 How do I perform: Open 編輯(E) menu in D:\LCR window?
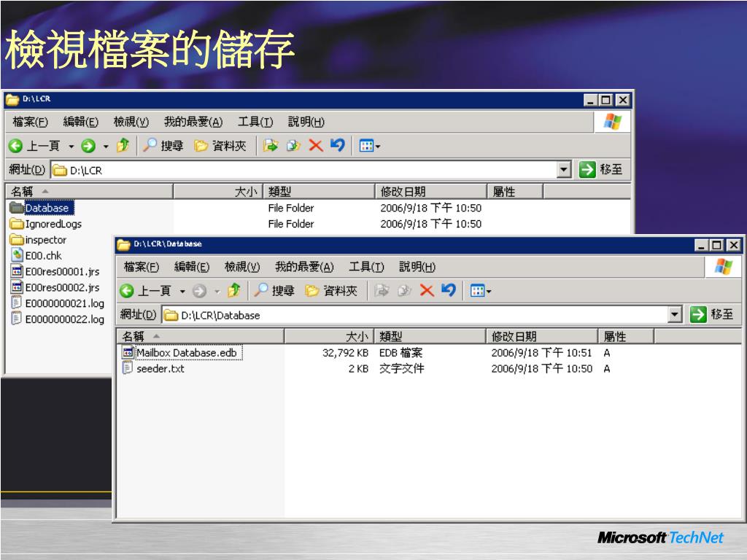click(80, 122)
